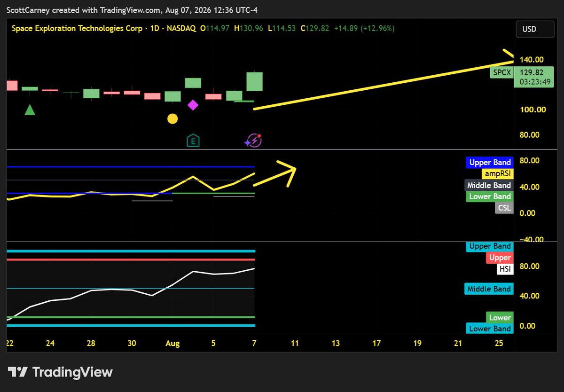Click the -40.00 axis label in RSI pane

coord(531,239)
